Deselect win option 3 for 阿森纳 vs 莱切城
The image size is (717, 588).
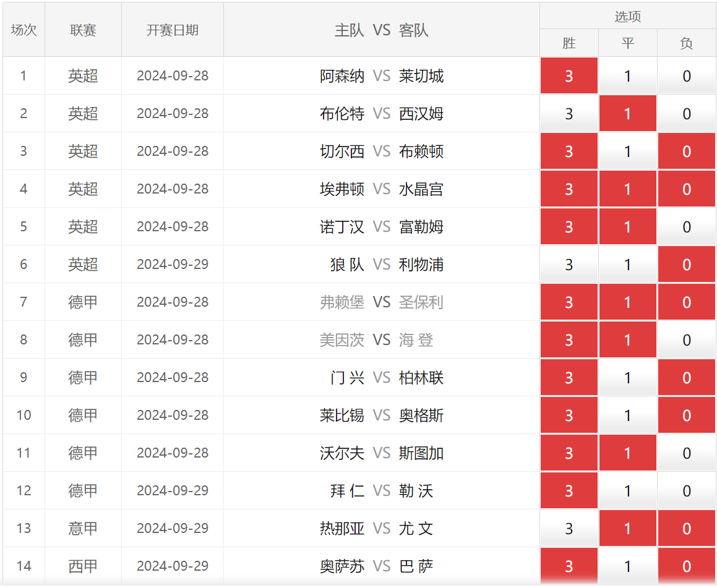pos(569,76)
